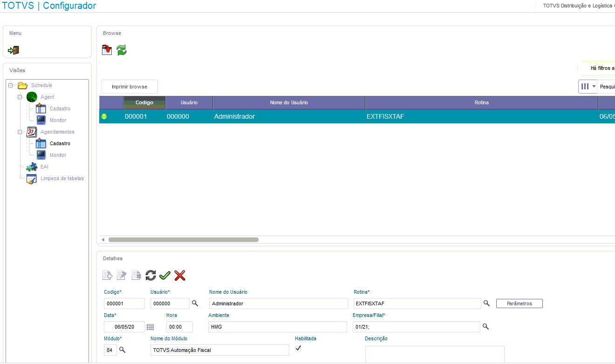Click the document gear icon in Detalhes
Image resolution: width=615 pixels, height=364 pixels.
(x=136, y=276)
